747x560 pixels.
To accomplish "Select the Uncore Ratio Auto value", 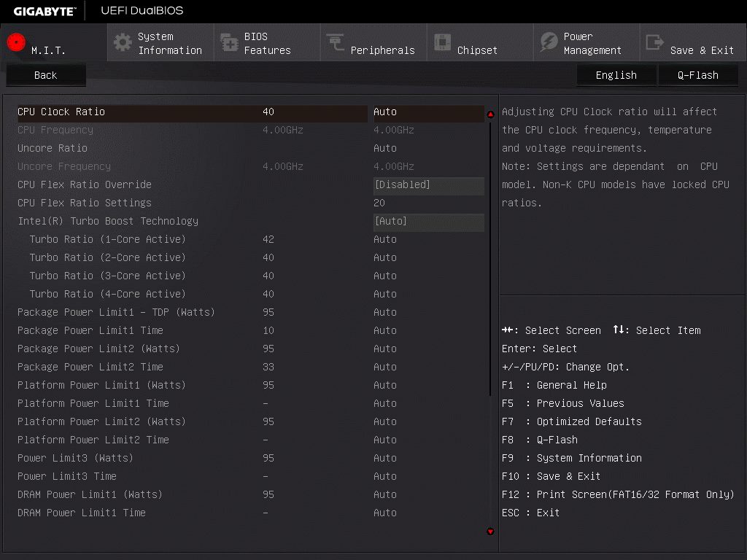I will click(x=385, y=148).
